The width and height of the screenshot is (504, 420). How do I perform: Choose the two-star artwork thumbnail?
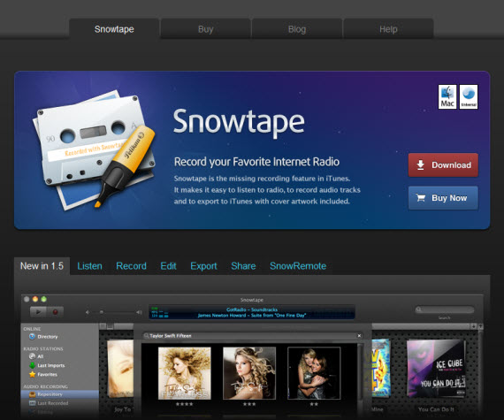click(314, 373)
